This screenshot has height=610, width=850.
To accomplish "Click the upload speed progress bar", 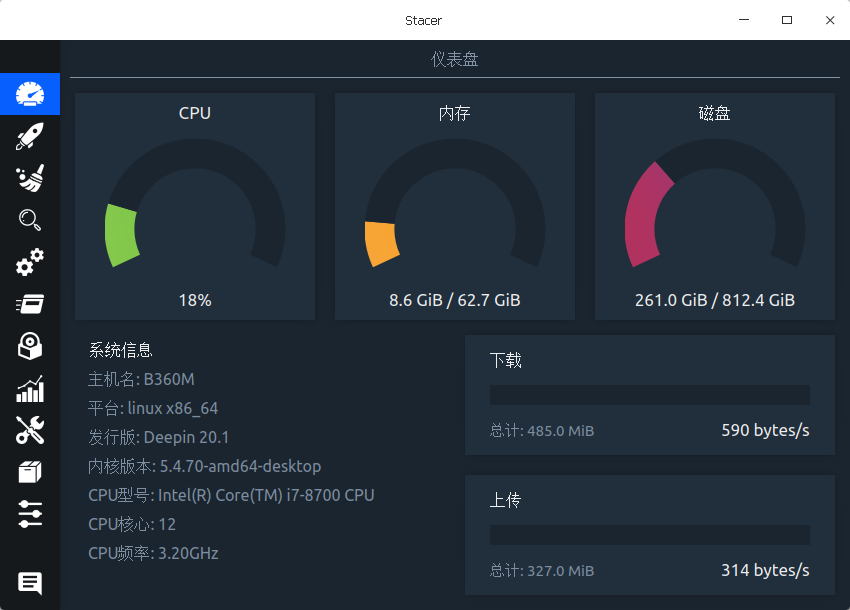I will coord(649,535).
